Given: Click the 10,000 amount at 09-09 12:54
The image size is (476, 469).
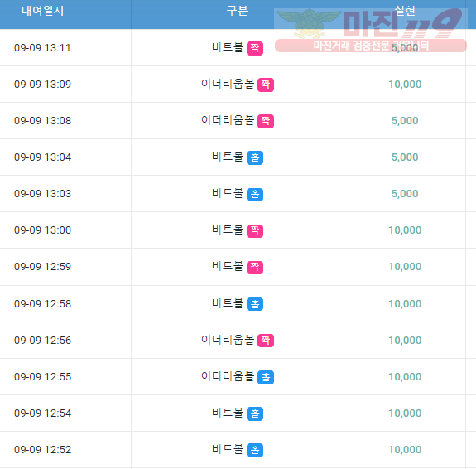Looking at the screenshot, I should pos(405,413).
